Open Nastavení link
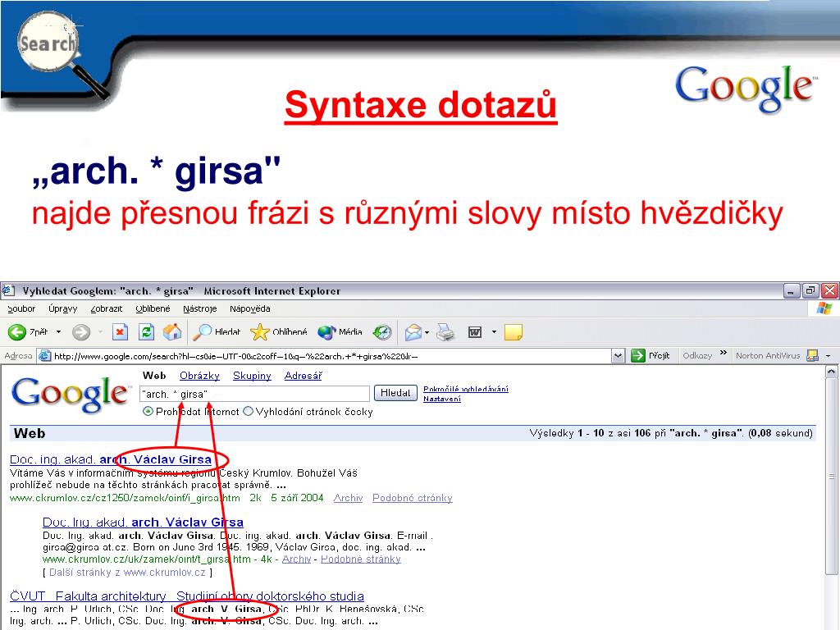Image resolution: width=840 pixels, height=630 pixels. pos(442,399)
